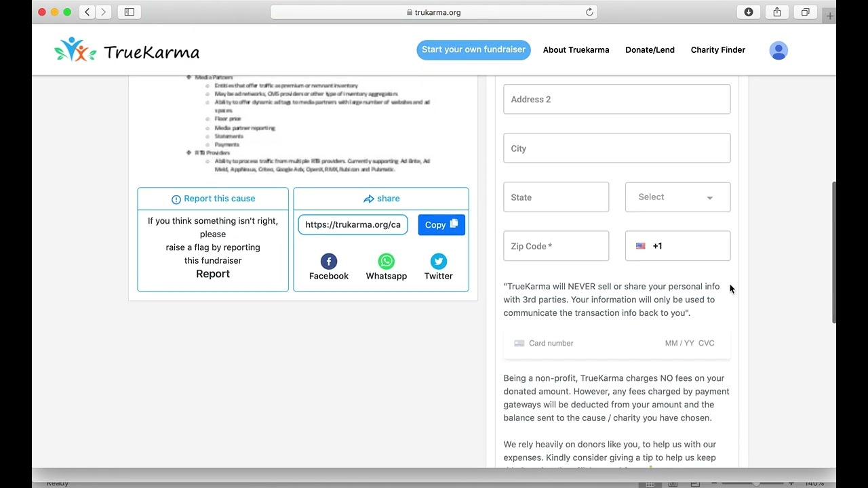This screenshot has width=868, height=488.
Task: Click the share arrow icon
Action: pos(369,199)
